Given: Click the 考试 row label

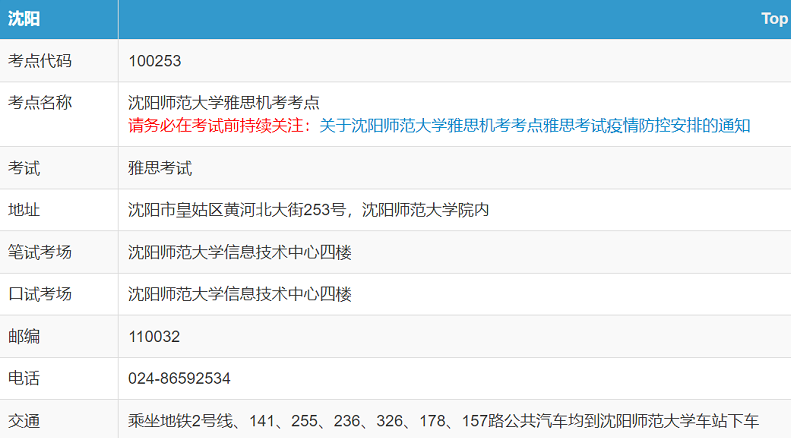Looking at the screenshot, I should 24,168.
